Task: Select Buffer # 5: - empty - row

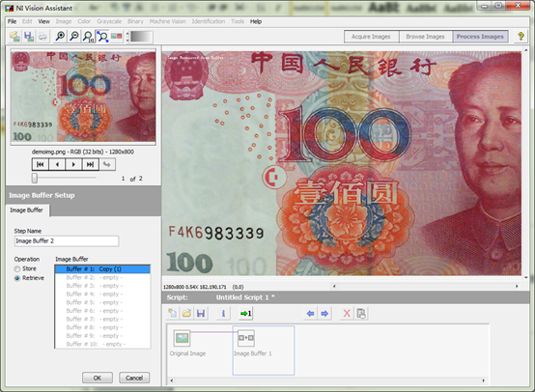Action: pyautogui.click(x=102, y=302)
